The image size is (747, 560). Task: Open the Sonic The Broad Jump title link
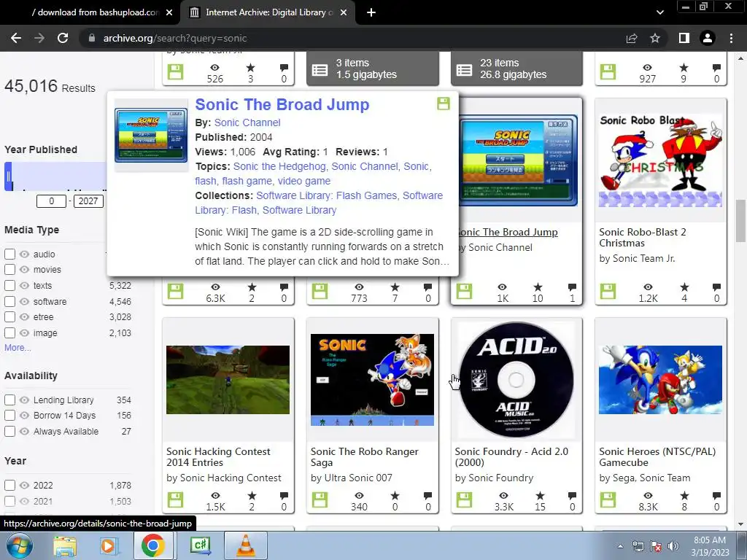282,104
